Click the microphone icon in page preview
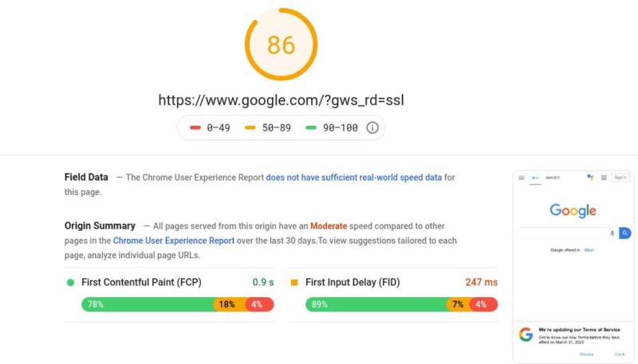This screenshot has width=638, height=364. [612, 233]
